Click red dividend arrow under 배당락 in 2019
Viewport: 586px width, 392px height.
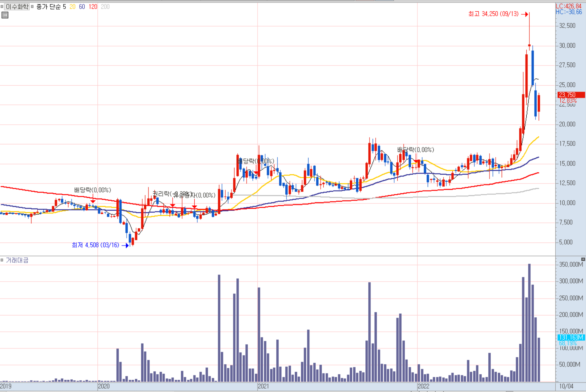tap(93, 201)
